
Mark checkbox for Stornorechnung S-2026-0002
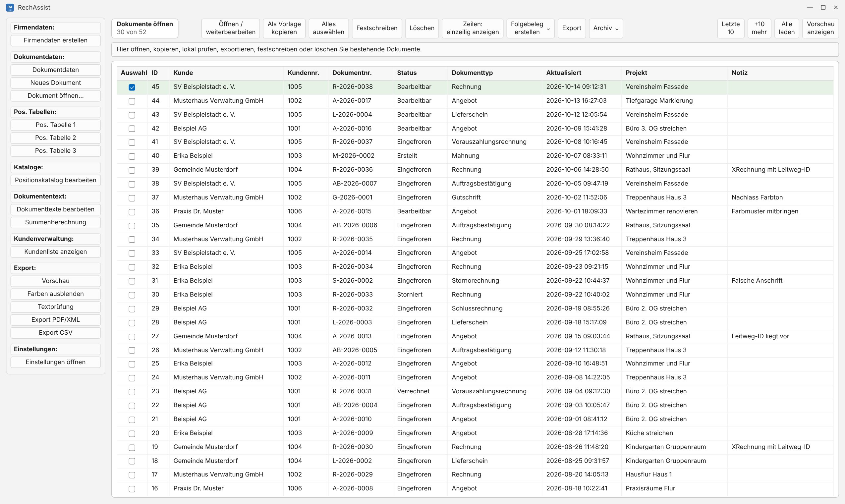click(132, 281)
